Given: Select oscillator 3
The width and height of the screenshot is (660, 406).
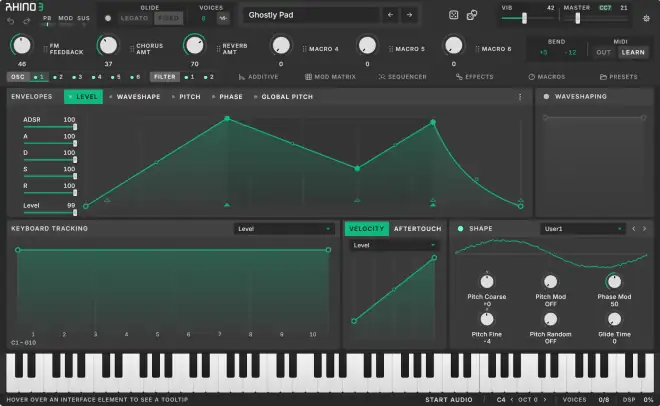Looking at the screenshot, I should [x=77, y=77].
